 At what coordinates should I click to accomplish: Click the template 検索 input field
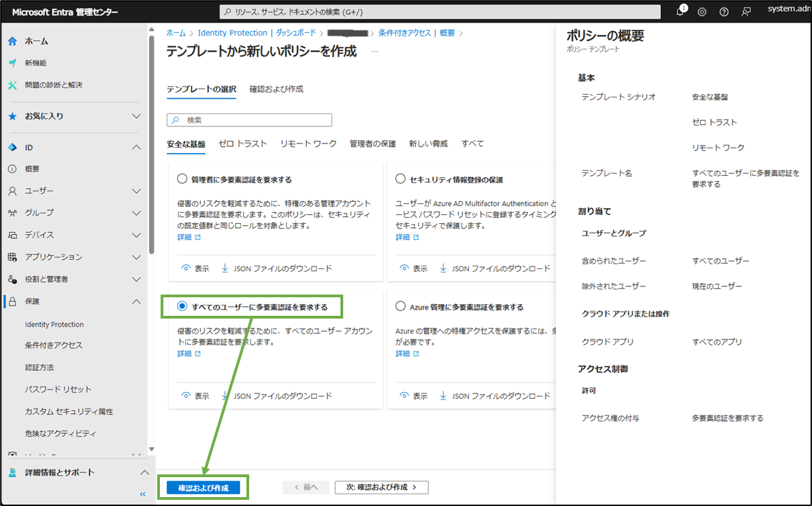click(x=249, y=120)
